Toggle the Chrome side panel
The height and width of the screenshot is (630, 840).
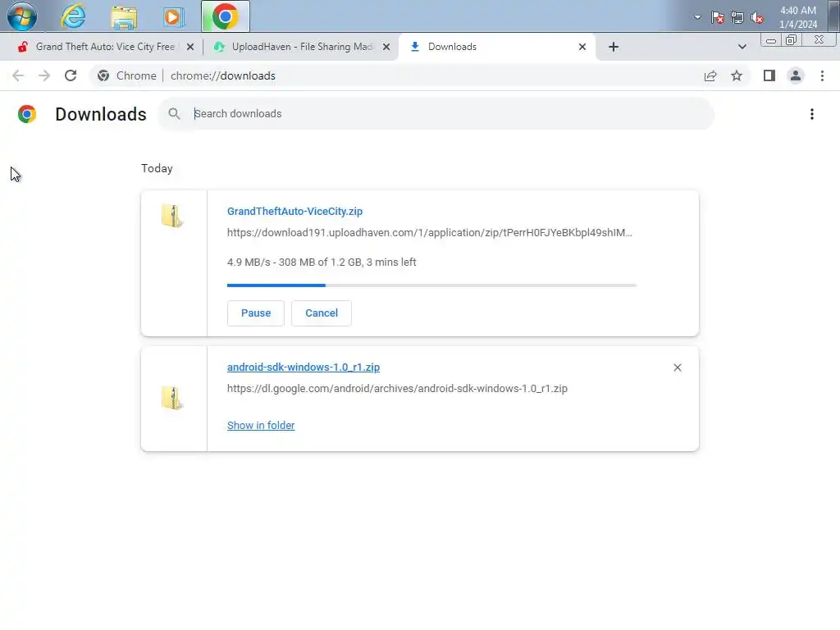[x=769, y=75]
